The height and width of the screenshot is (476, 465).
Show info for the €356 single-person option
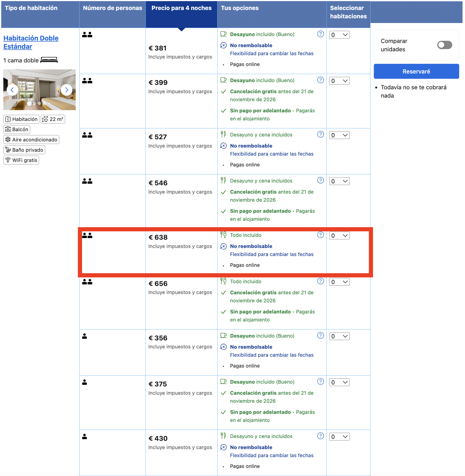(x=320, y=336)
